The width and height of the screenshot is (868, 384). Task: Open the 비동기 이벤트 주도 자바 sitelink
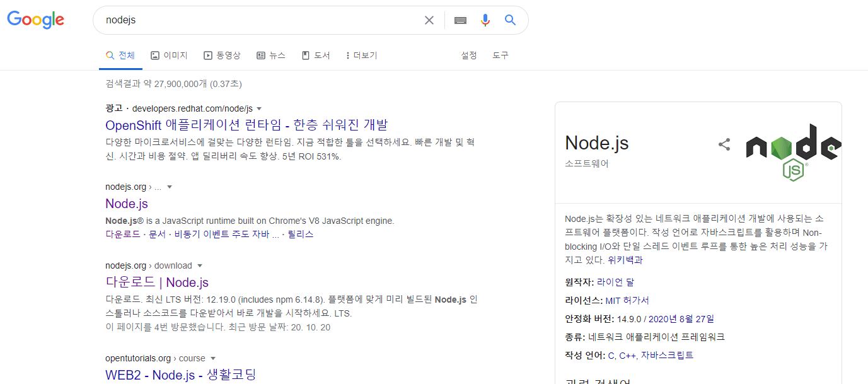coord(226,234)
